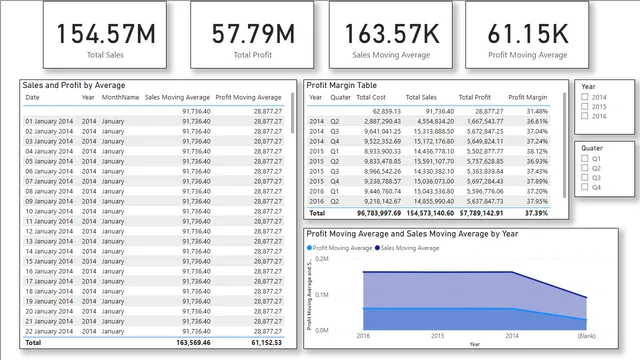Screen dimensions: 640x360
Task: Enable the Q3 checkbox in Quater slicer
Action: point(584,178)
